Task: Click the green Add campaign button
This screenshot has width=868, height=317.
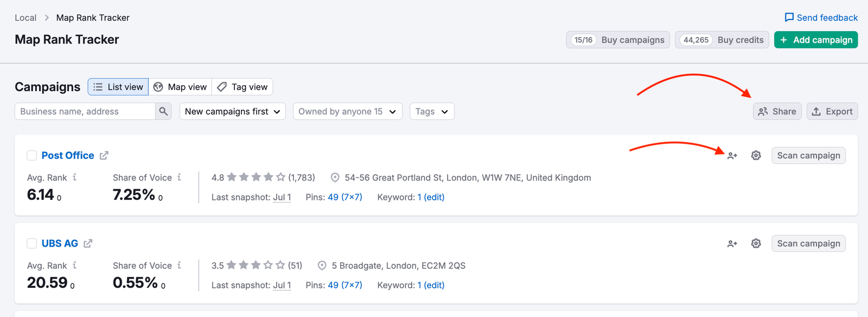Action: tap(815, 40)
